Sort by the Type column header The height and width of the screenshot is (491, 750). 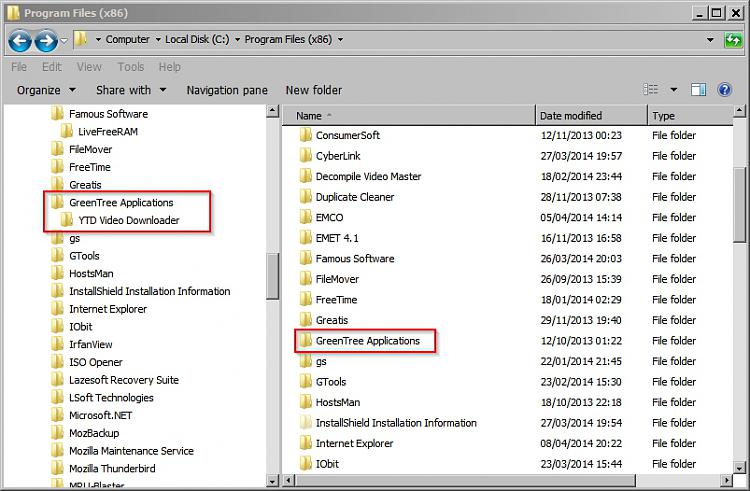click(x=690, y=116)
